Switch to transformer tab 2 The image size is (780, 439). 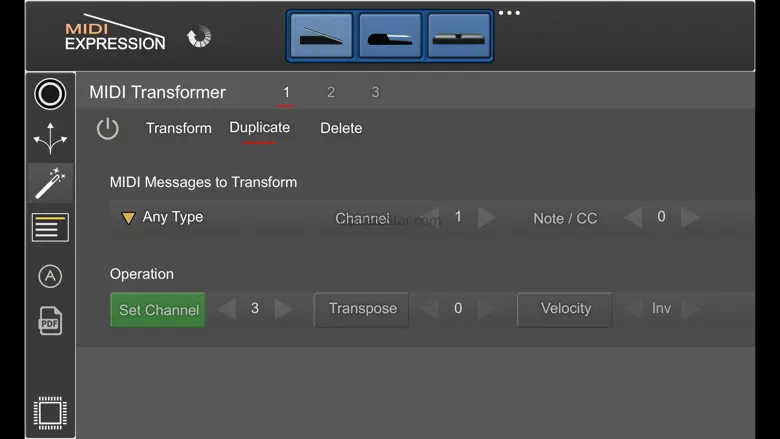coord(331,92)
